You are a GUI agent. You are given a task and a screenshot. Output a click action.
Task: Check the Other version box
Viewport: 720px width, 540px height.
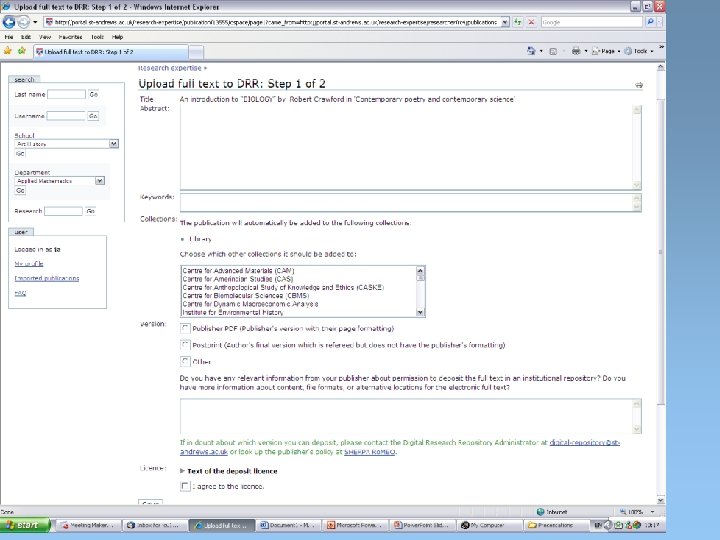click(185, 361)
